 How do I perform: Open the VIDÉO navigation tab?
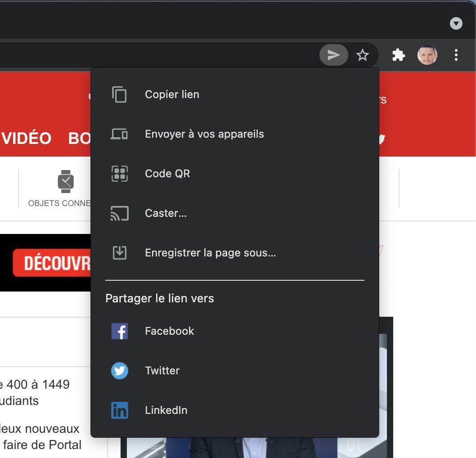tap(26, 138)
